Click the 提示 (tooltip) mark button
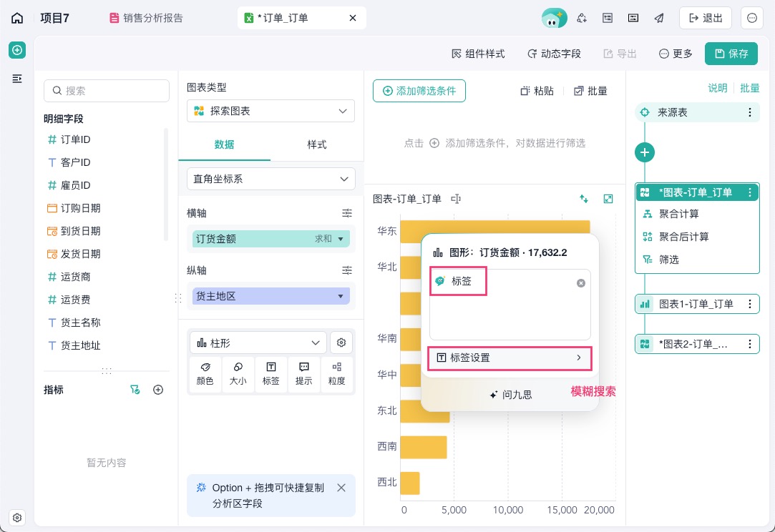 click(x=303, y=374)
